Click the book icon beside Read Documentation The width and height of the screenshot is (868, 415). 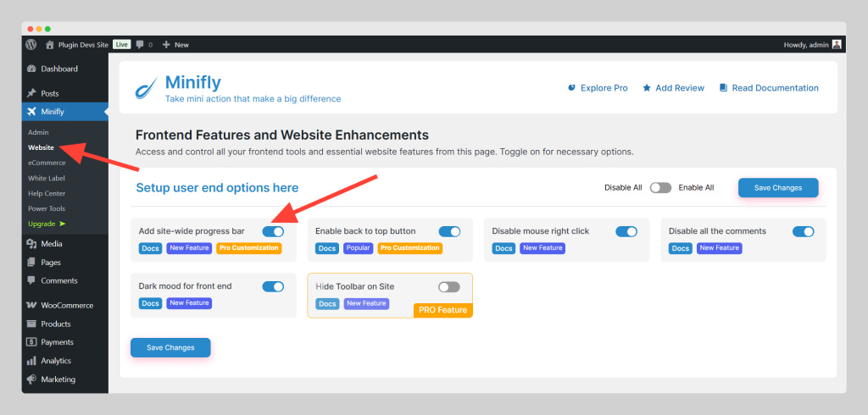point(723,88)
